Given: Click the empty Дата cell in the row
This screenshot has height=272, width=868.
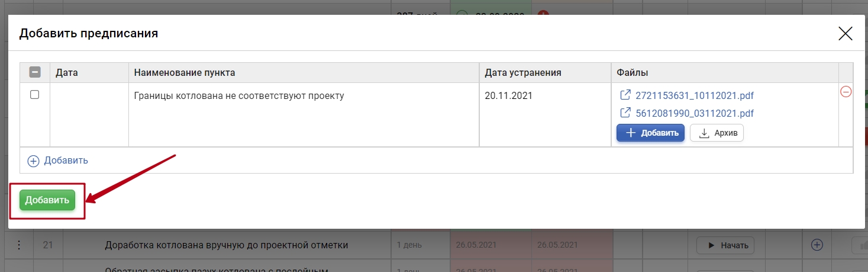Looking at the screenshot, I should (x=89, y=114).
